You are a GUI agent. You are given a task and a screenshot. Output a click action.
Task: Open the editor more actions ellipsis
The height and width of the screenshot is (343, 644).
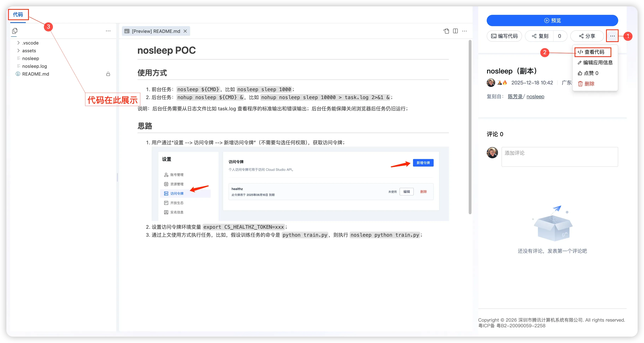coord(464,31)
